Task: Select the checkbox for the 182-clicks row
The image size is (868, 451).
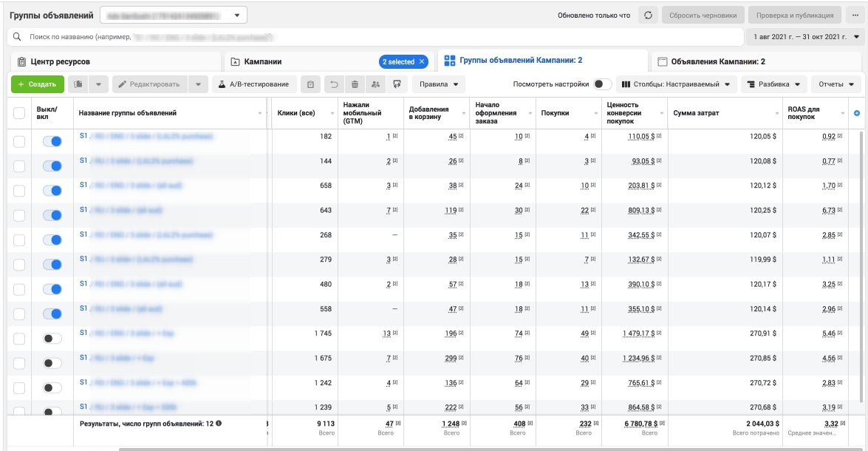Action: click(19, 141)
